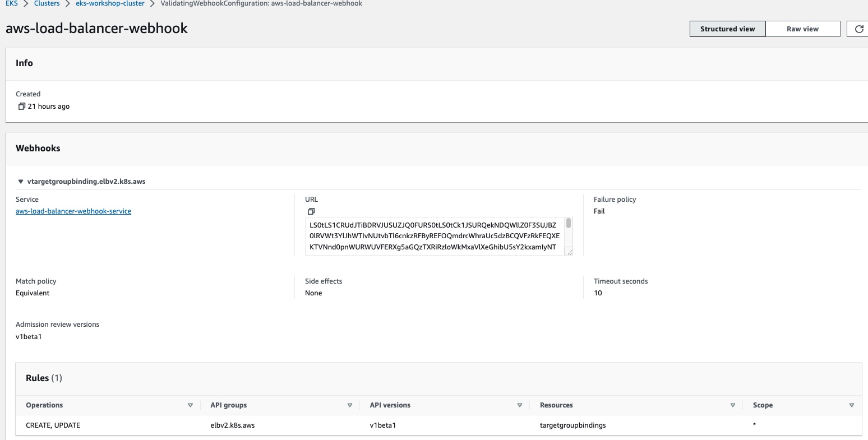Sort rules by Resources column
This screenshot has width=868, height=440.
pyautogui.click(x=732, y=405)
